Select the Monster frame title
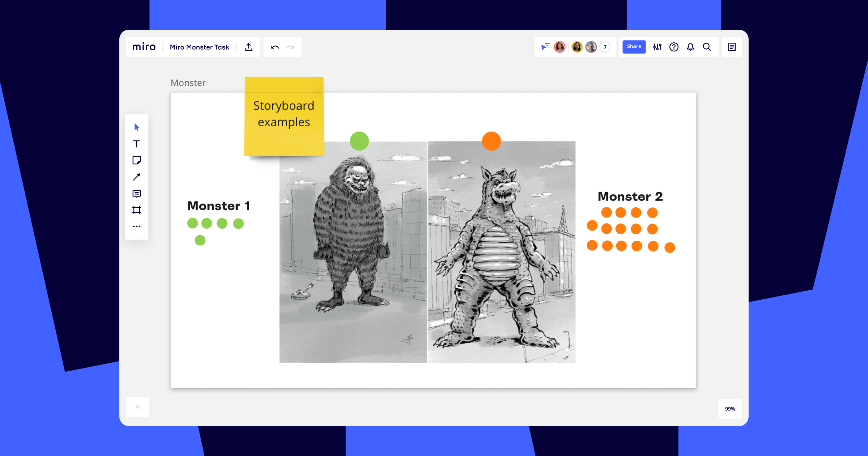This screenshot has height=456, width=868. tap(188, 83)
